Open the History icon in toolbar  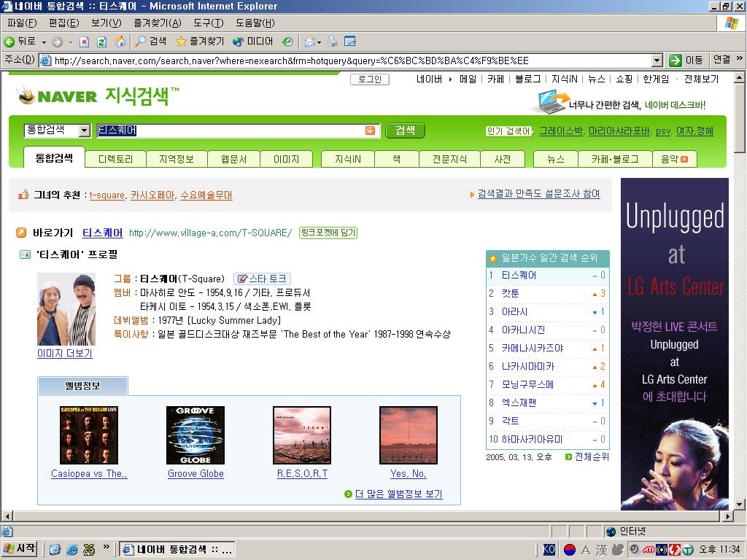click(287, 42)
